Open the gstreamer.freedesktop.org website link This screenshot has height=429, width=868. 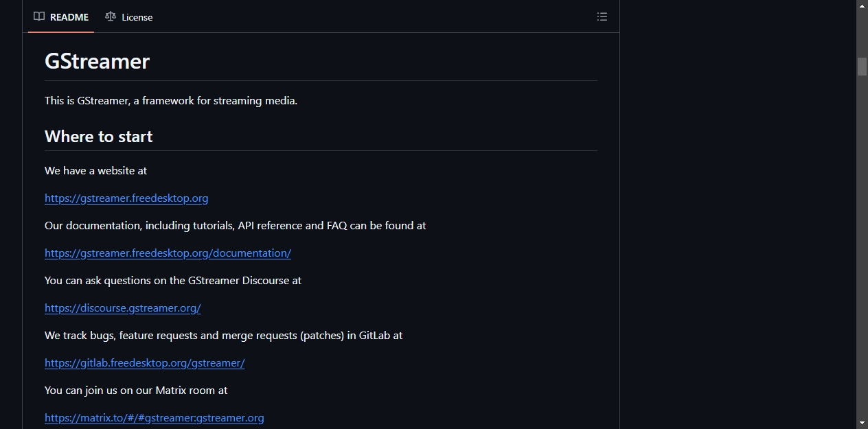pyautogui.click(x=126, y=198)
